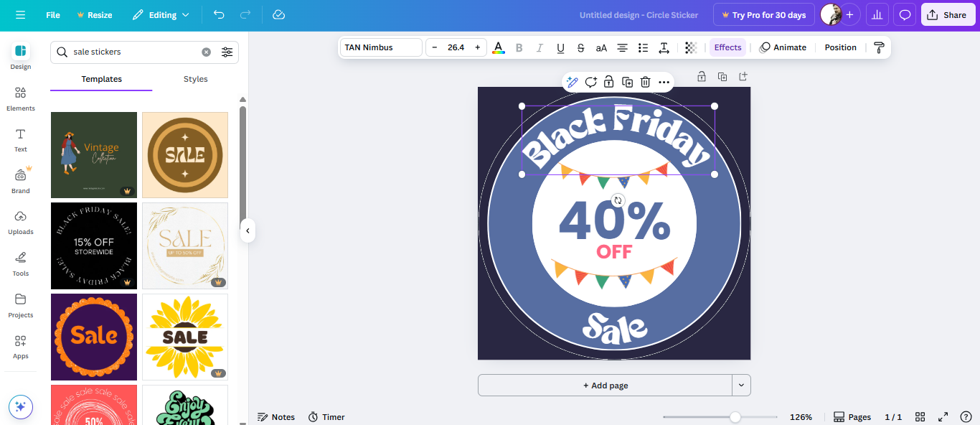Open the Resize option
Viewport: 980px width, 425px height.
click(95, 15)
